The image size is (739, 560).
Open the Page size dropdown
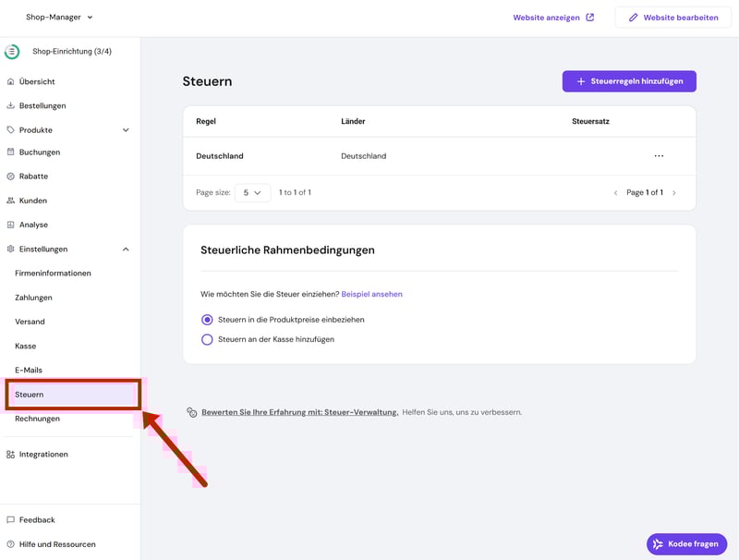pyautogui.click(x=252, y=192)
